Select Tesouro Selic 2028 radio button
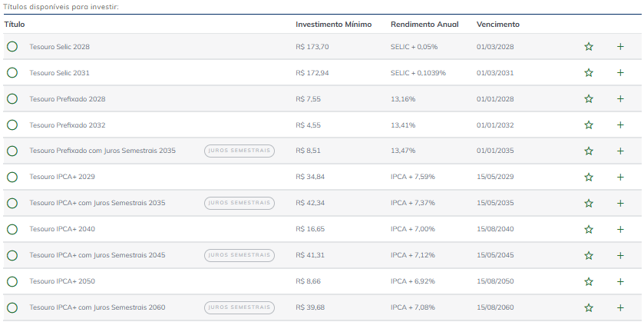Image resolution: width=644 pixels, height=322 pixels. (12, 46)
